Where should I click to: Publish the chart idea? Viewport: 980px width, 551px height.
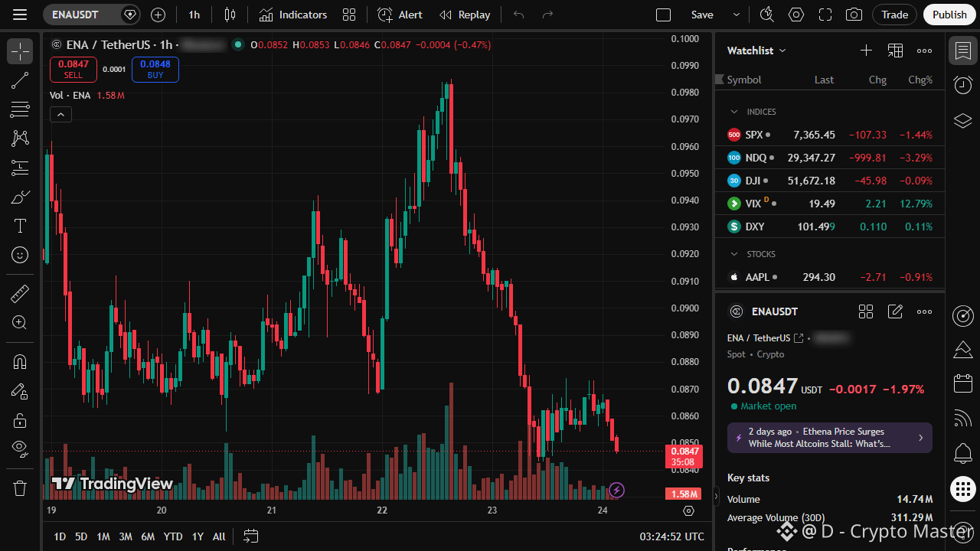pyautogui.click(x=950, y=15)
